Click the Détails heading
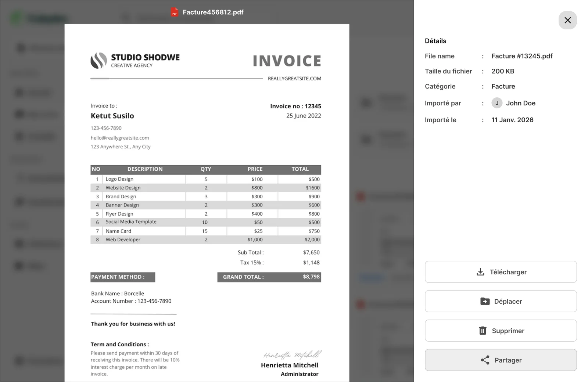Screen dimensions: 588x382 (x=435, y=41)
